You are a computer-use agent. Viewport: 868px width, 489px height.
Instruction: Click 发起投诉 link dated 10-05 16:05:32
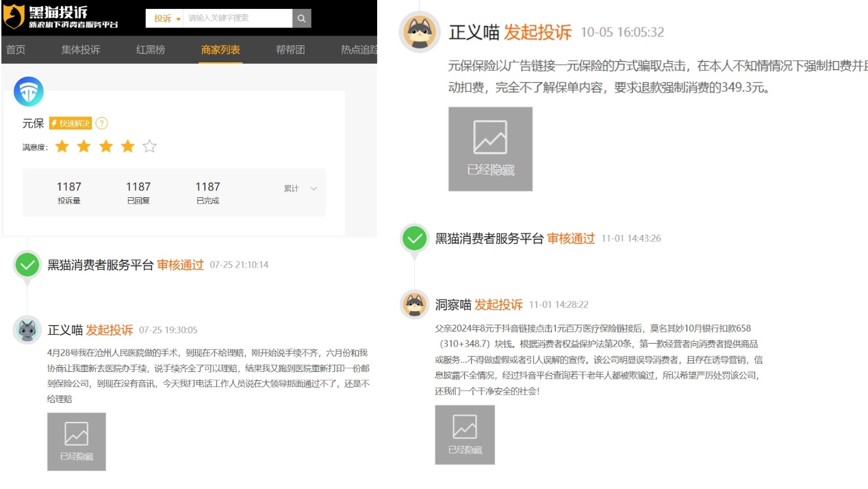pyautogui.click(x=537, y=32)
